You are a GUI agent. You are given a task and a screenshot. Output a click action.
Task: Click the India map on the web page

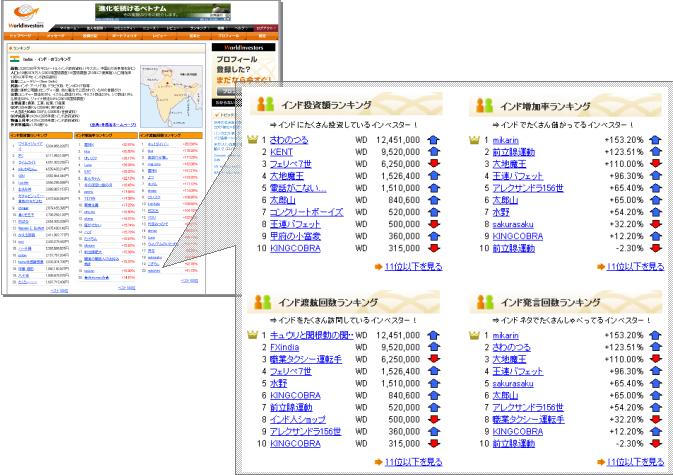click(171, 96)
